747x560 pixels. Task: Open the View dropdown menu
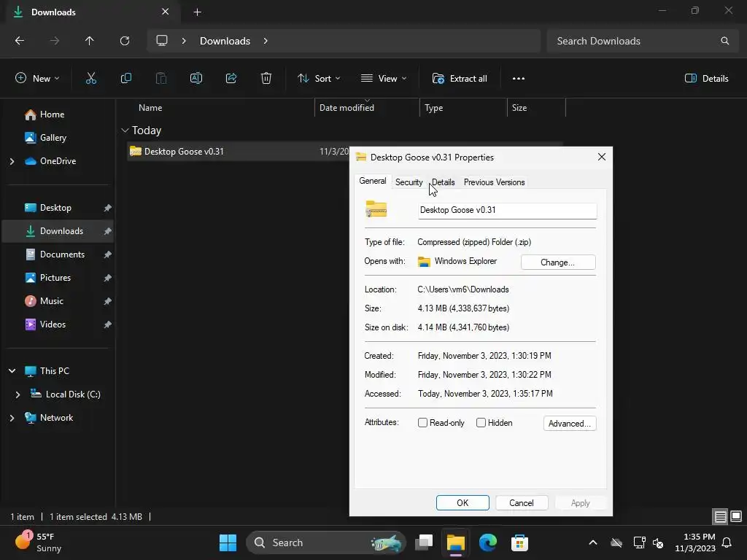click(x=384, y=79)
